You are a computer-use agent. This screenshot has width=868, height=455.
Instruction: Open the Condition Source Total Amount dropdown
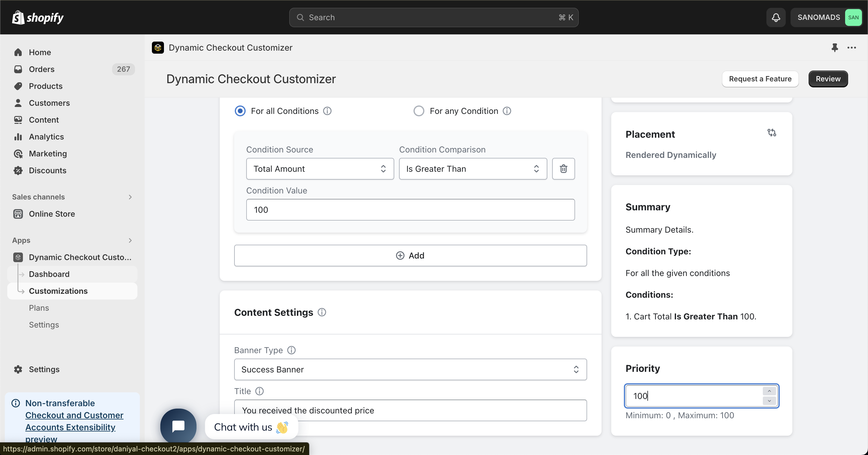tap(320, 168)
